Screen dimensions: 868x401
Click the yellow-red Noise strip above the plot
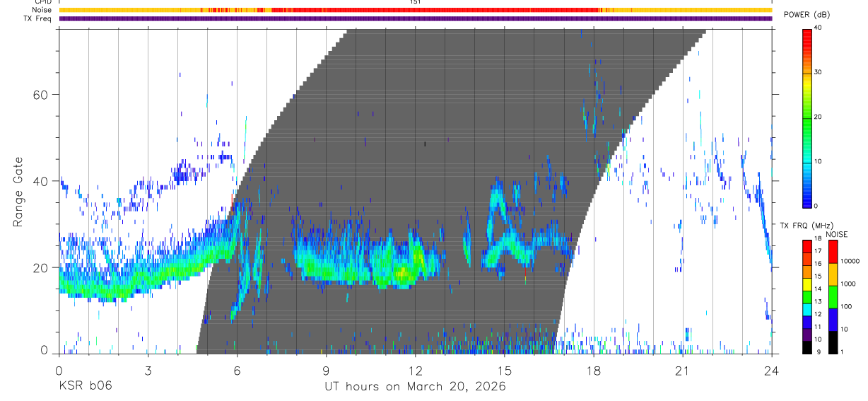point(416,10)
